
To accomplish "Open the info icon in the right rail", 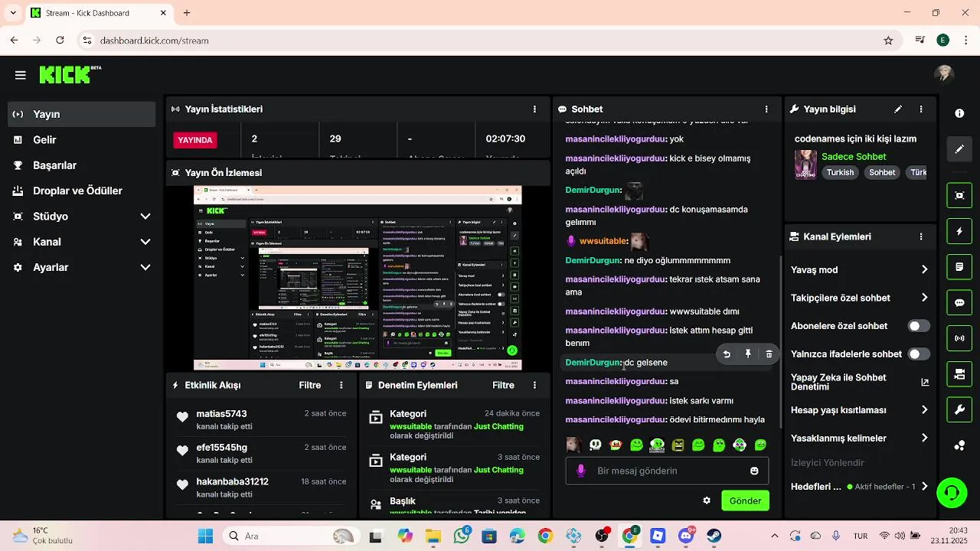I will [x=959, y=113].
